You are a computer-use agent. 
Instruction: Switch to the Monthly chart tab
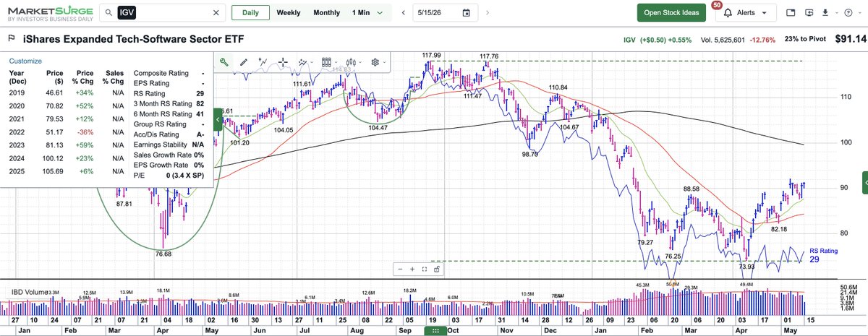pos(327,13)
